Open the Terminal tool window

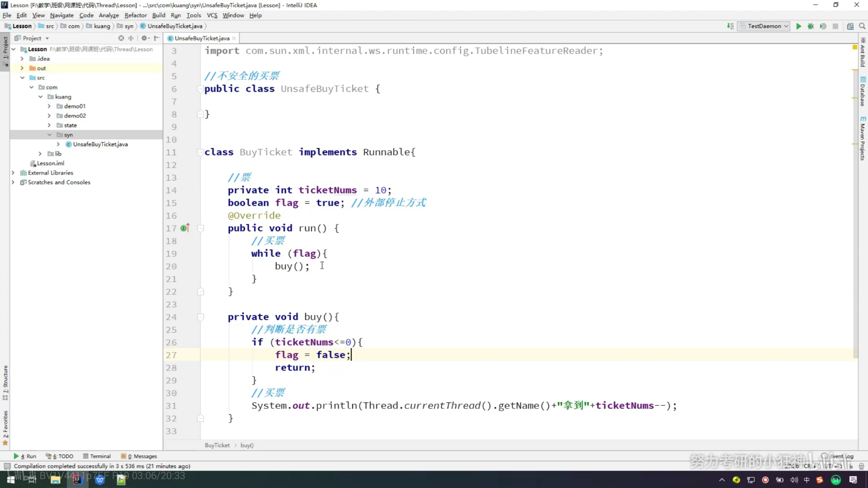[97, 456]
